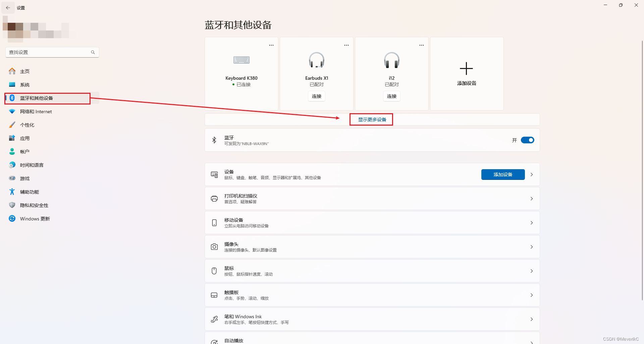
Task: Select 蓝牙和其他设备 in sidebar
Action: 52,98
